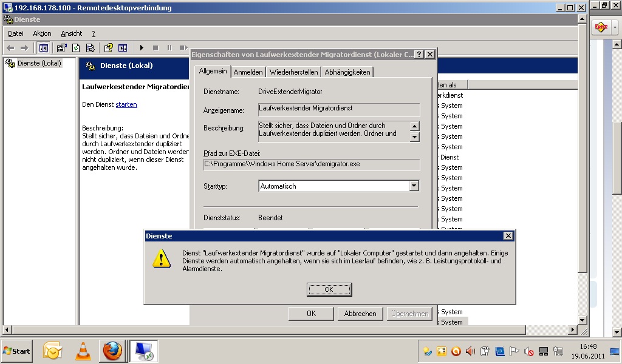Click the orange circular tray icon

pos(456,351)
